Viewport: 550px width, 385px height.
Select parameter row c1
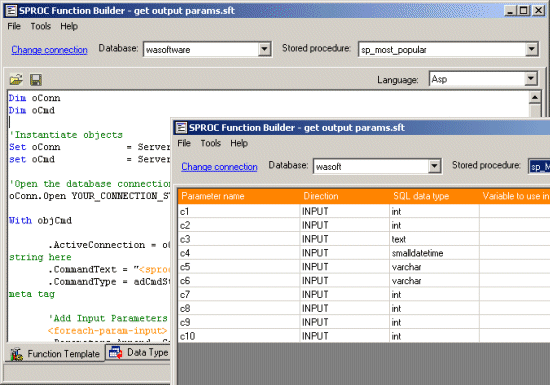point(364,211)
